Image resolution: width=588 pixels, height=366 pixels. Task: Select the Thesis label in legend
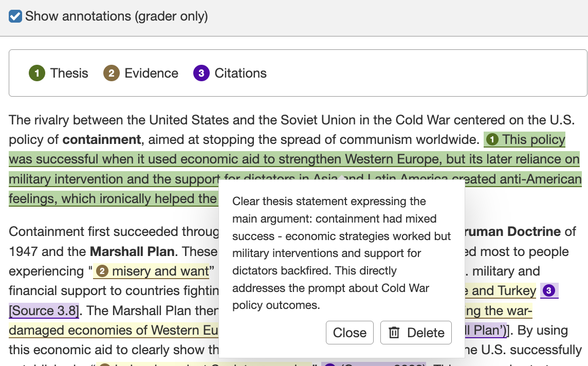[x=69, y=74]
